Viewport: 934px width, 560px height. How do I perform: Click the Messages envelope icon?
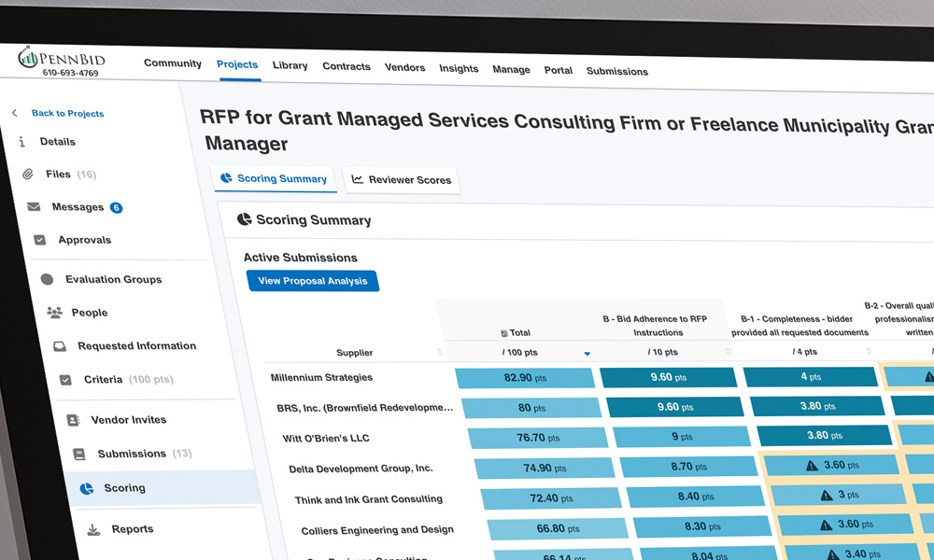34,206
